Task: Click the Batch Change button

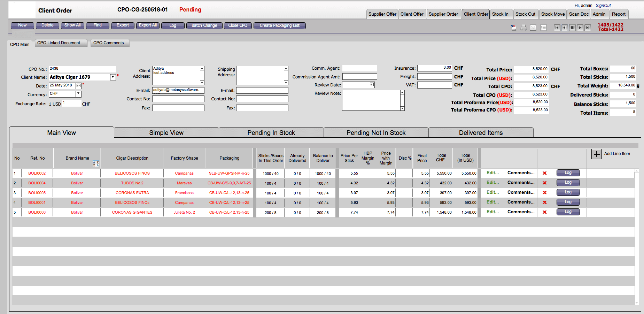Action: (204, 25)
